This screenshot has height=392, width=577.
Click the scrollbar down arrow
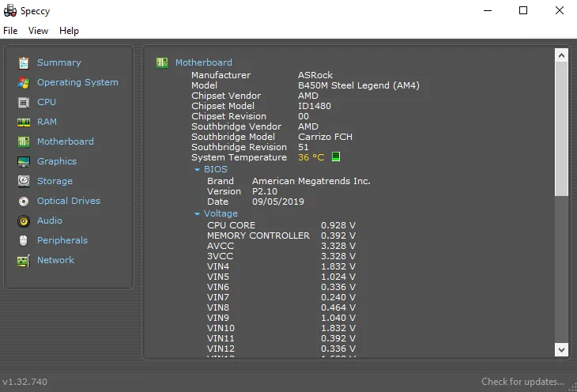tap(561, 349)
